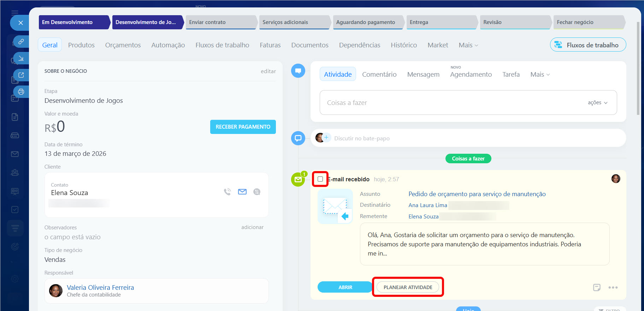Click the copy link icon in side panel
This screenshot has width=644, height=311.
21,42
